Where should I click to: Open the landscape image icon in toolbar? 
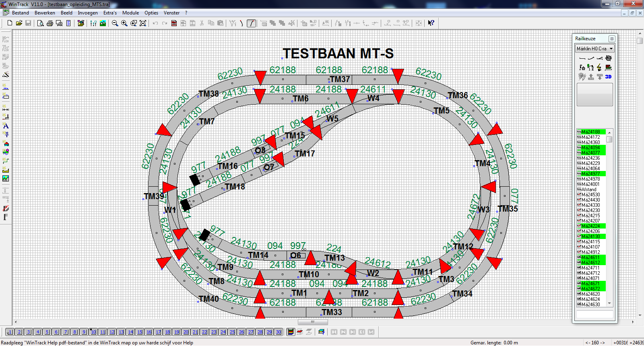tap(103, 23)
